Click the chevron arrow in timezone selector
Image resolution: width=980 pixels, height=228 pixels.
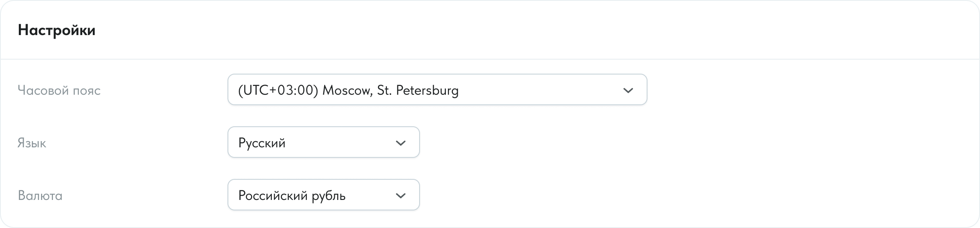point(628,90)
